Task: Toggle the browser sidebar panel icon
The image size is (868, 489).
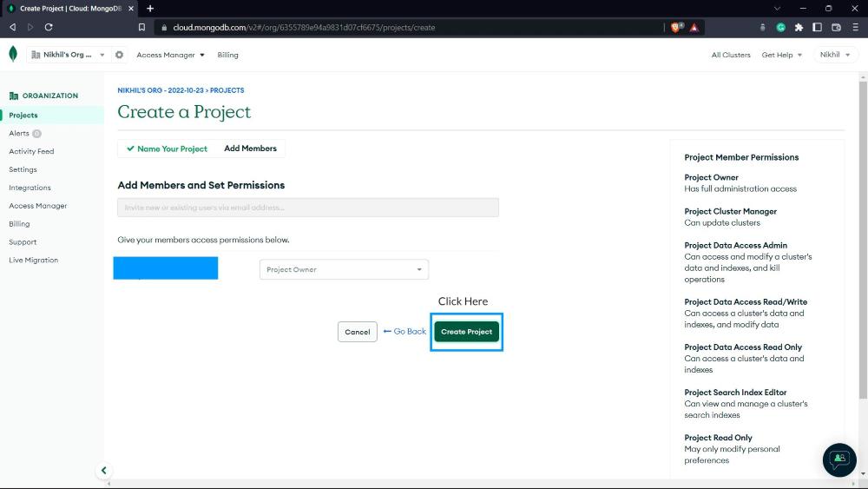Action: (x=817, y=27)
